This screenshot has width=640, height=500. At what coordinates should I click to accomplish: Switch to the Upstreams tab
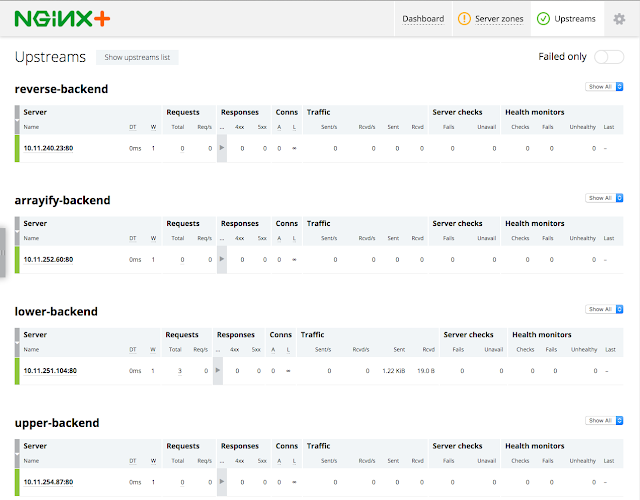point(567,19)
